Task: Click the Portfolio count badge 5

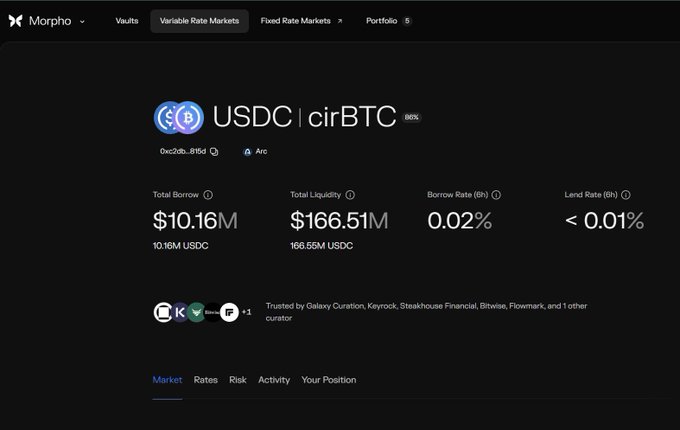Action: click(407, 21)
